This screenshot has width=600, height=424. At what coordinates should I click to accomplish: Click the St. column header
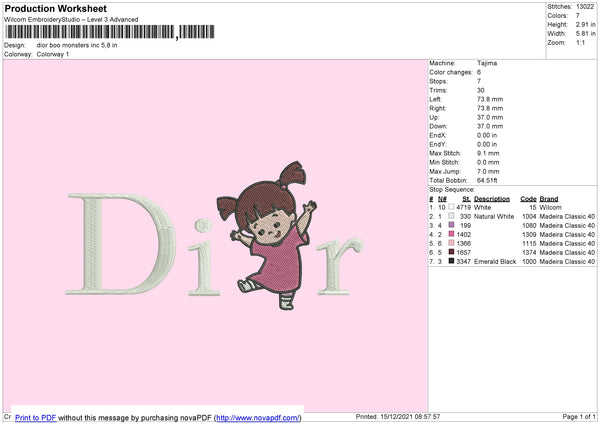point(466,199)
